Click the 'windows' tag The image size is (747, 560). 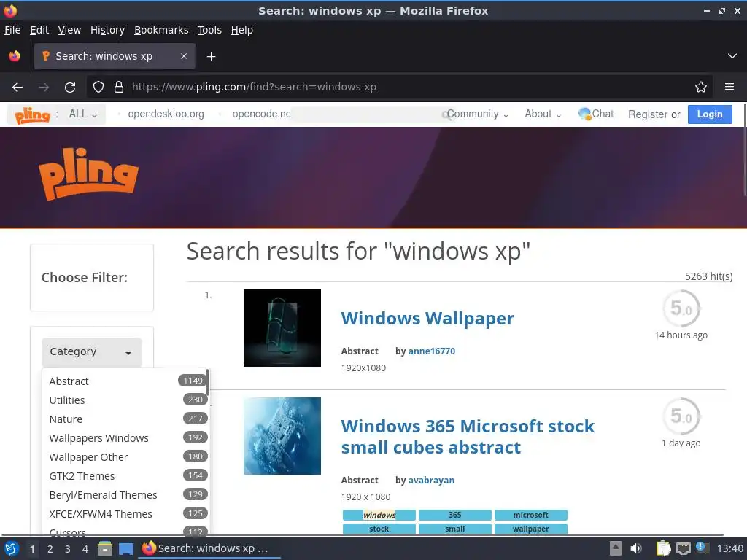379,516
